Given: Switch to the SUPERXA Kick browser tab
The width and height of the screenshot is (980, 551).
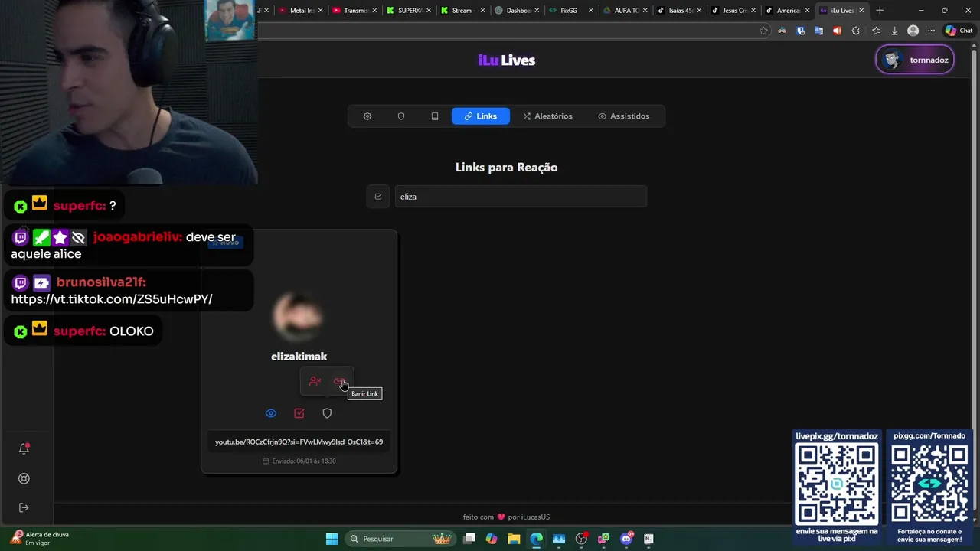Looking at the screenshot, I should (410, 11).
